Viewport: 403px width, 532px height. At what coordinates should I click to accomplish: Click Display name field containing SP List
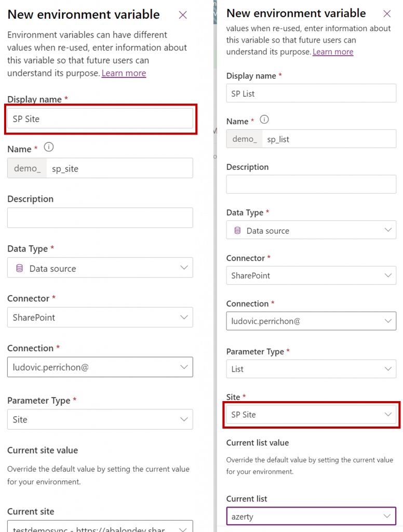point(311,94)
